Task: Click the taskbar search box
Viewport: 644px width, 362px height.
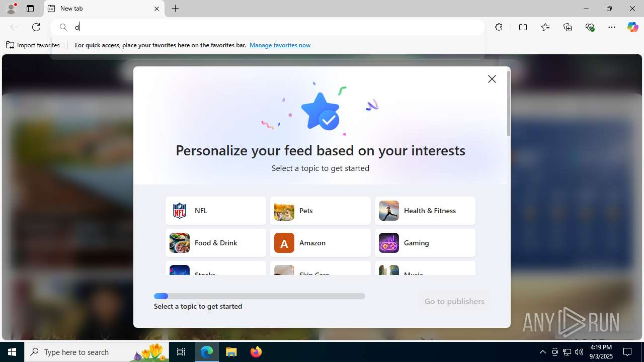Action: [x=98, y=352]
